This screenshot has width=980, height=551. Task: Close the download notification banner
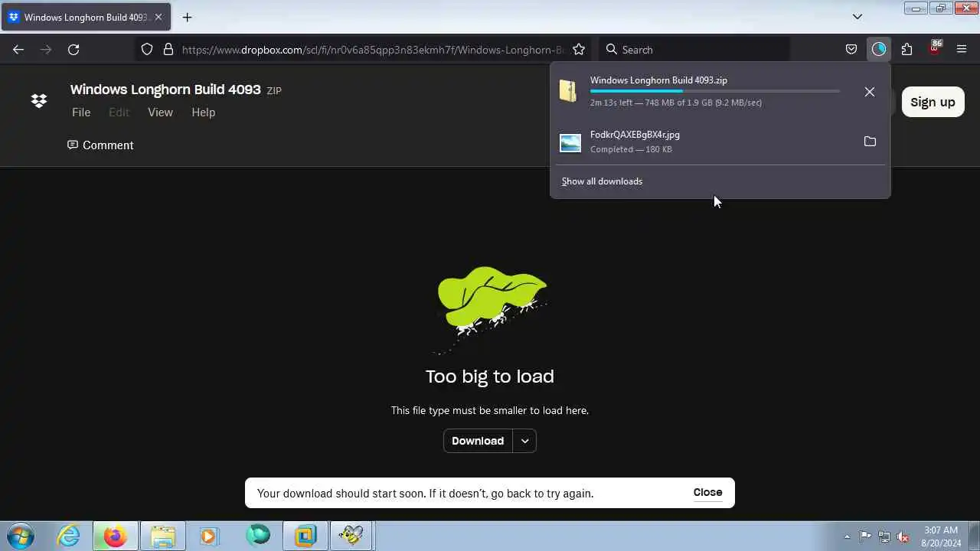point(707,492)
